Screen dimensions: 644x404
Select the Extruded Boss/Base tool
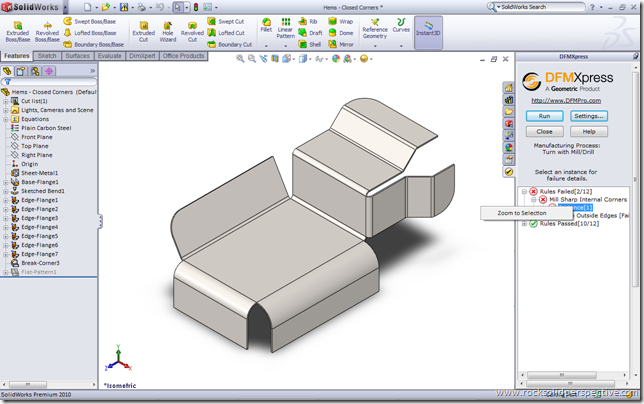pos(18,32)
